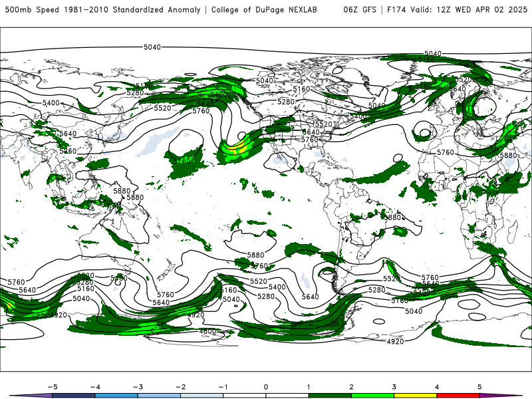Click the blue -4 to -3 legend swatch
The width and height of the screenshot is (532, 399).
(x=116, y=396)
